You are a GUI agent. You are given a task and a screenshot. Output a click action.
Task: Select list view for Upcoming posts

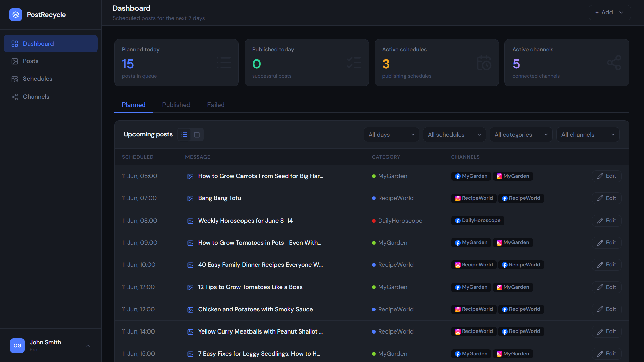[184, 134]
